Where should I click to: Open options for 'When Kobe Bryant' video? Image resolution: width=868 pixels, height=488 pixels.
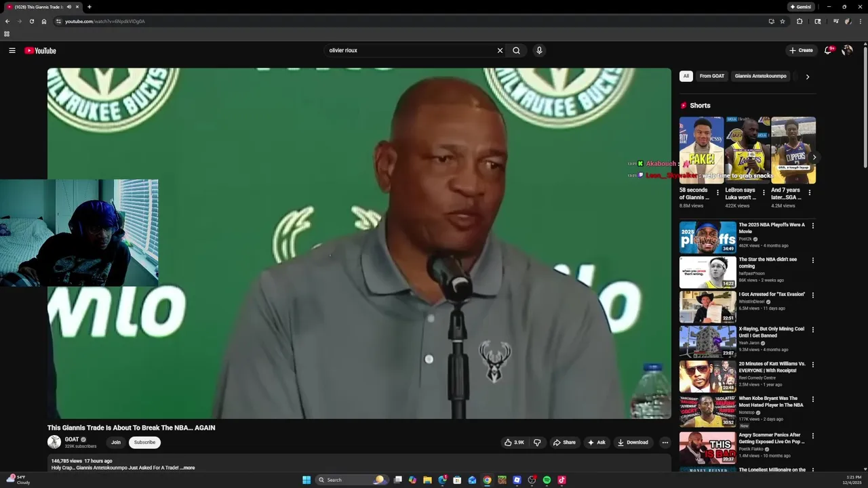pyautogui.click(x=813, y=399)
